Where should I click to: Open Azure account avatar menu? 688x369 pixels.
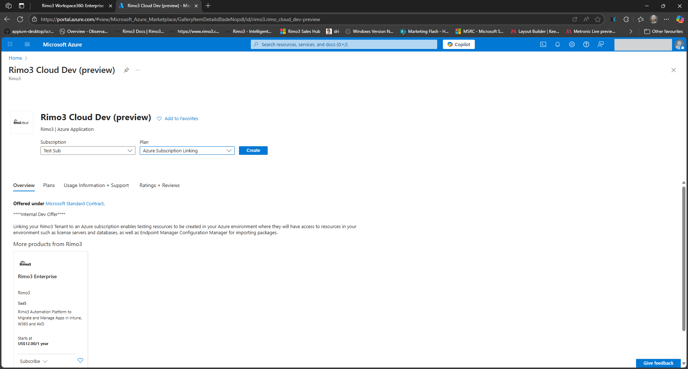click(x=679, y=44)
